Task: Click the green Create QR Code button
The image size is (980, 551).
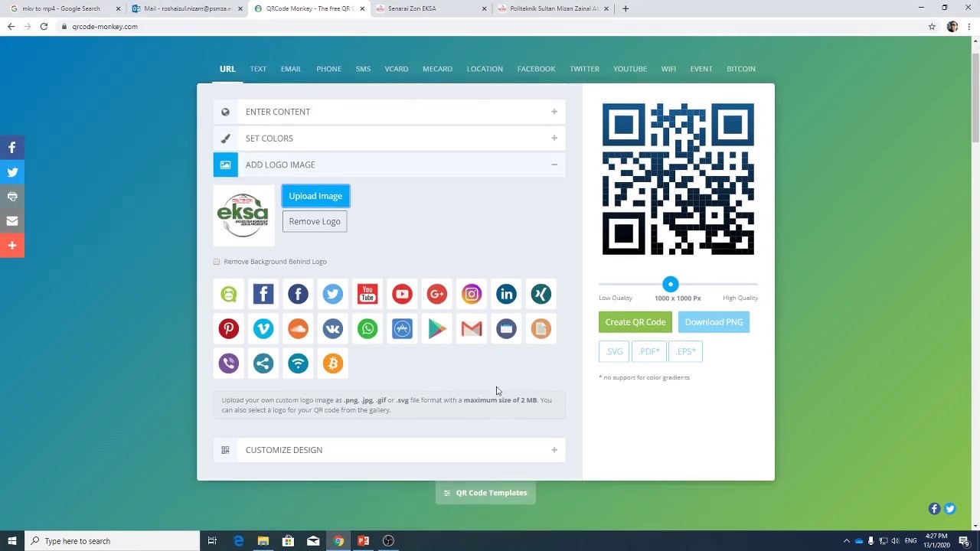Action: click(635, 322)
